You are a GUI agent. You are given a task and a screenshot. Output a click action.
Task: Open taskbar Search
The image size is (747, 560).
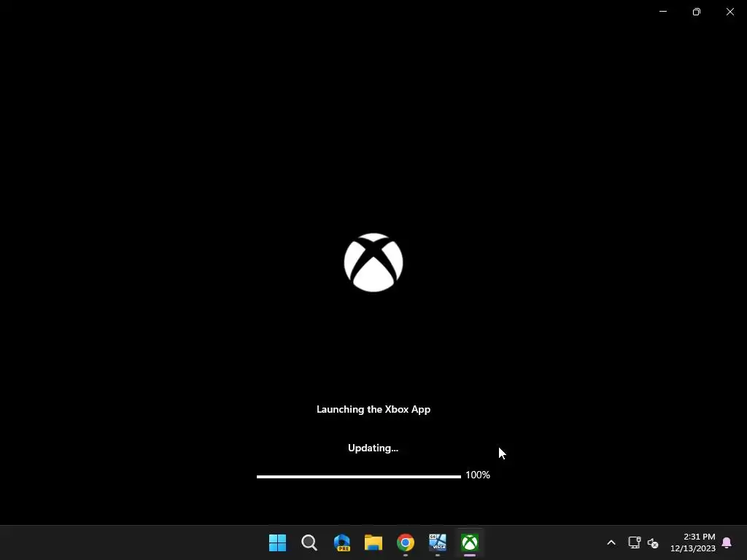[309, 542]
